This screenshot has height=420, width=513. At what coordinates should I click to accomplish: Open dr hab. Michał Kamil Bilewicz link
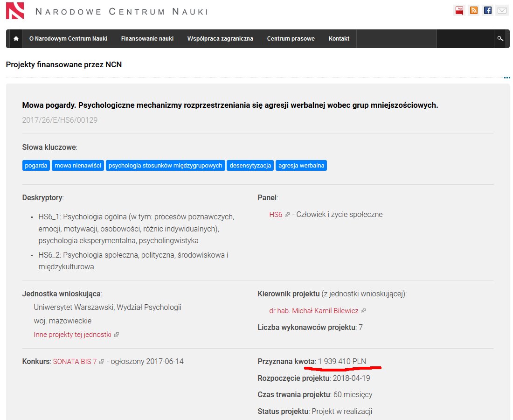(x=314, y=311)
